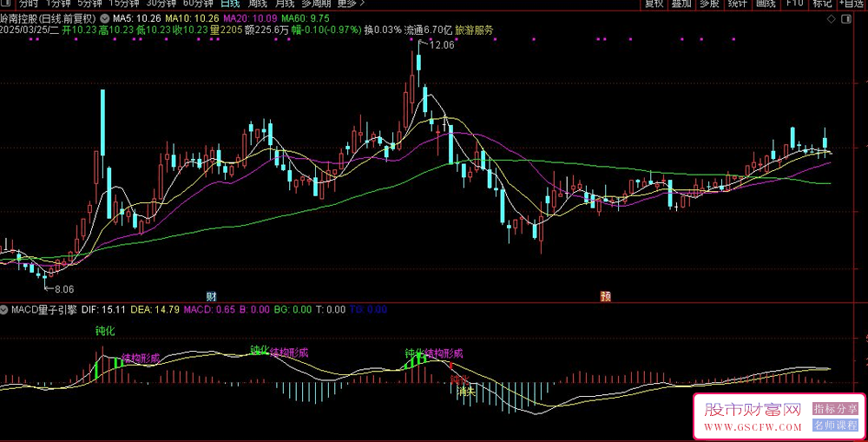Click the diamond icon at chart top-right

coord(832,18)
